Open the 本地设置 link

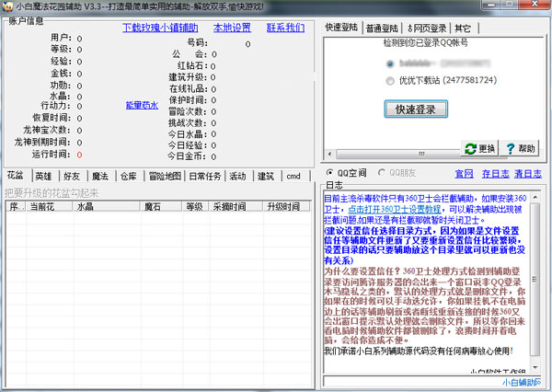232,28
